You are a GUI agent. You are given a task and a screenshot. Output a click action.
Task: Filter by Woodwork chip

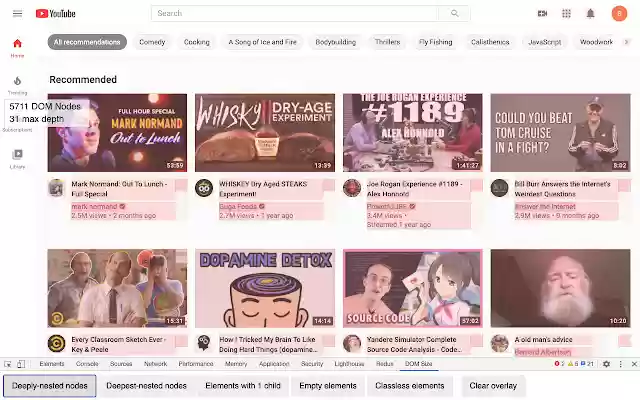596,42
